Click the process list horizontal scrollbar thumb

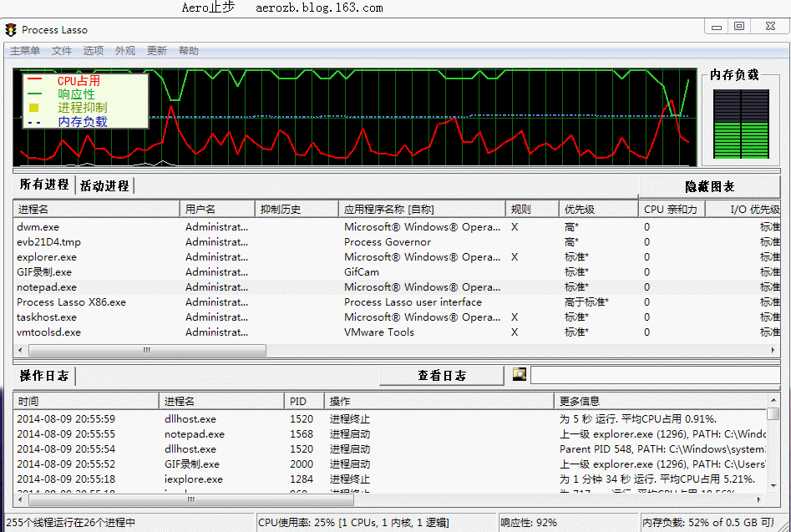pyautogui.click(x=147, y=350)
